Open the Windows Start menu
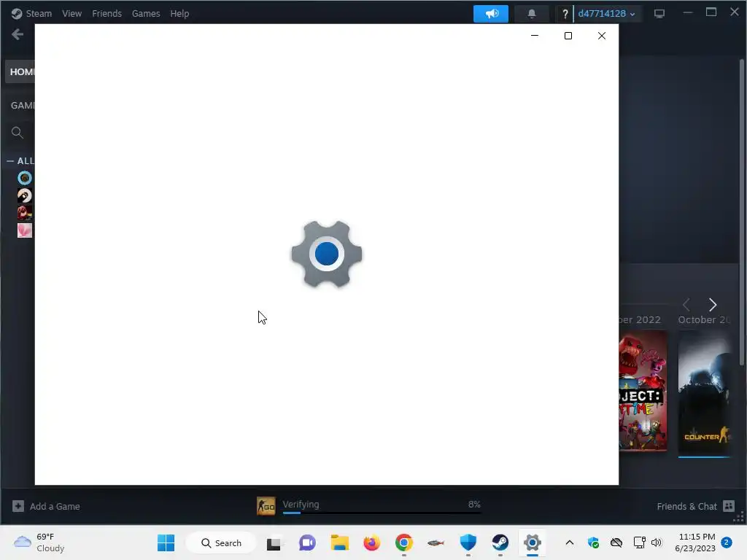Screen dimensions: 747x560 point(166,542)
